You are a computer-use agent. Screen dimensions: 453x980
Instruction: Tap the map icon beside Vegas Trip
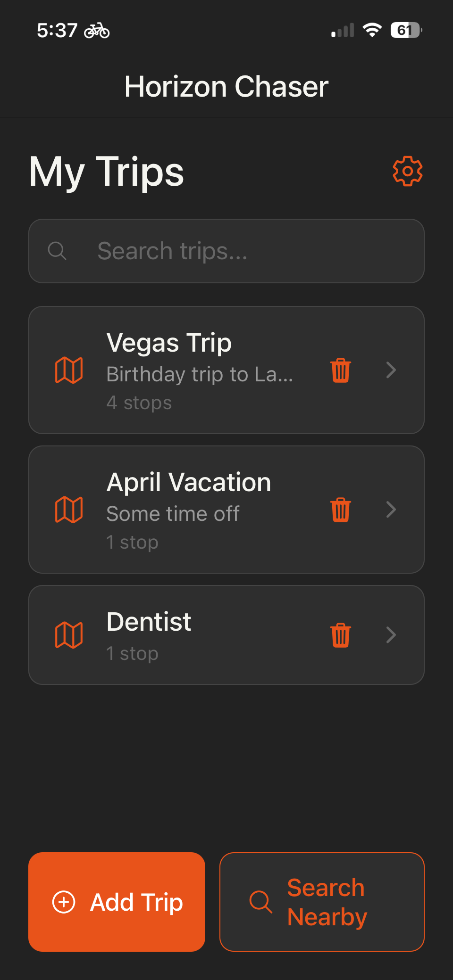[69, 370]
